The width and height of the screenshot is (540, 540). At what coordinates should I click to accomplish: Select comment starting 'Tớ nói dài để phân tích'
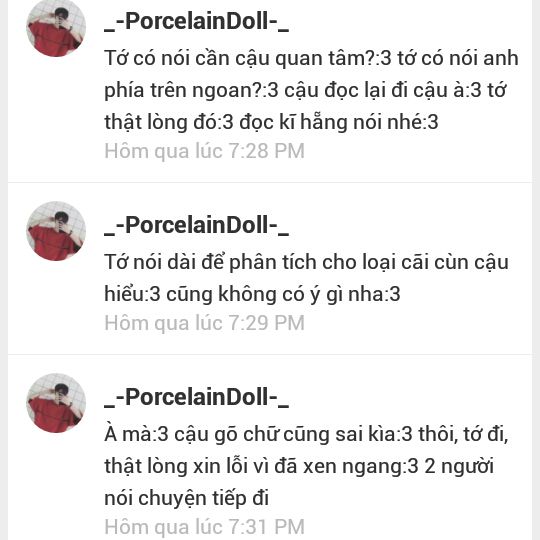(306, 278)
